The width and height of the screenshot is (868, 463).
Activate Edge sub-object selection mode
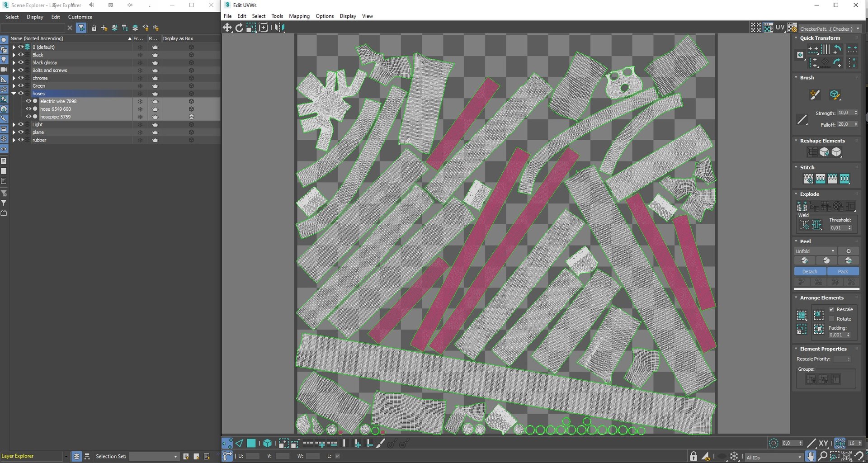[x=239, y=444]
